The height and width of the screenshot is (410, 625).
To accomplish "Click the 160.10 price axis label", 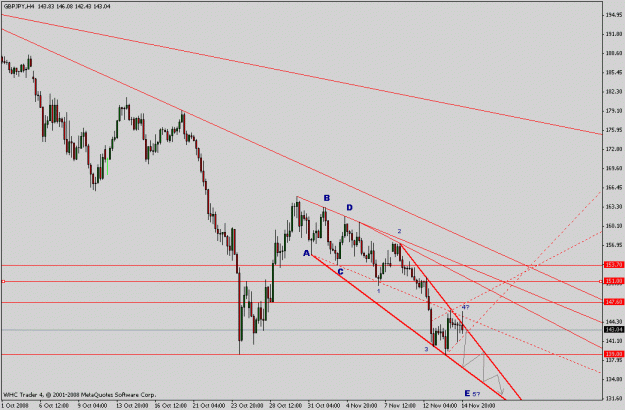I will (614, 226).
